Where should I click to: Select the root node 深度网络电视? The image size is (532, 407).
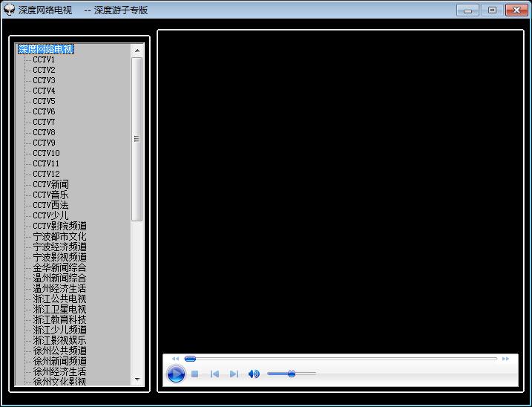click(46, 49)
